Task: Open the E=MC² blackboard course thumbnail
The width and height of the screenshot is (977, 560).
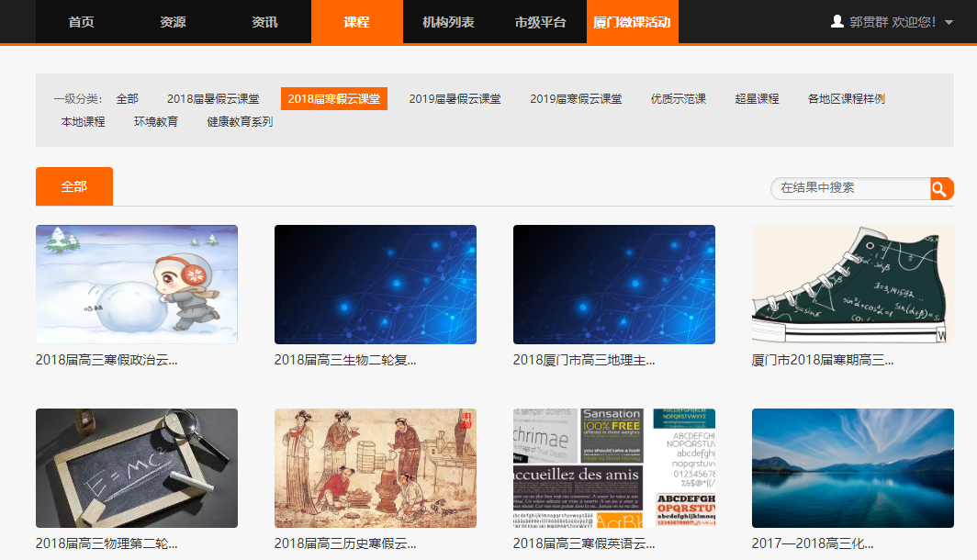Action: pyautogui.click(x=137, y=468)
